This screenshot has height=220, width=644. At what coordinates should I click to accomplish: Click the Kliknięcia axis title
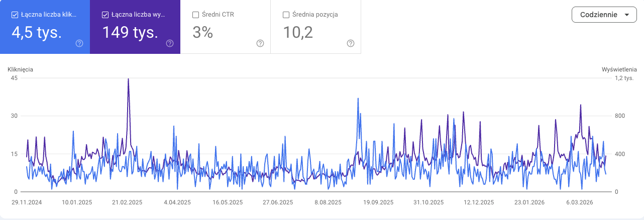tap(20, 69)
